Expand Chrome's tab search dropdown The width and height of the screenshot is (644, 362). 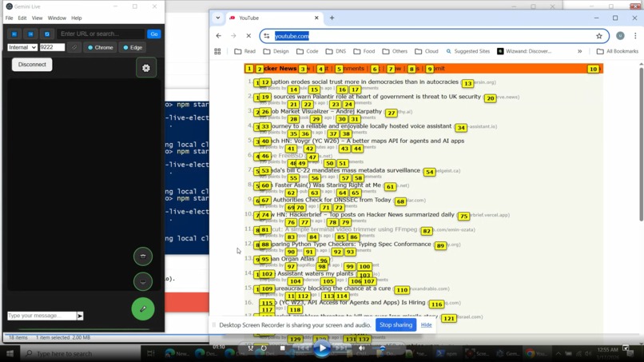point(217,18)
